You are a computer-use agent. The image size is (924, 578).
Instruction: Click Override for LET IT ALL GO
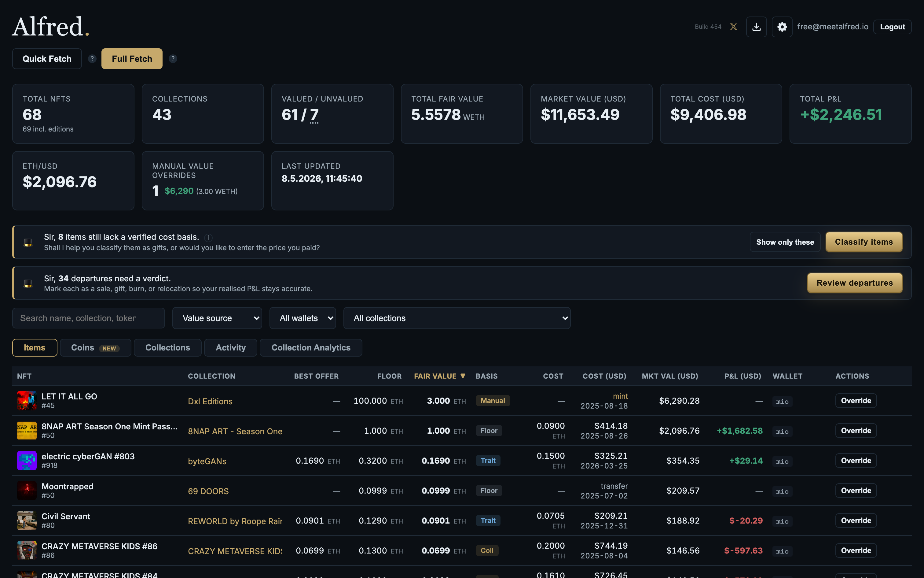pyautogui.click(x=856, y=401)
